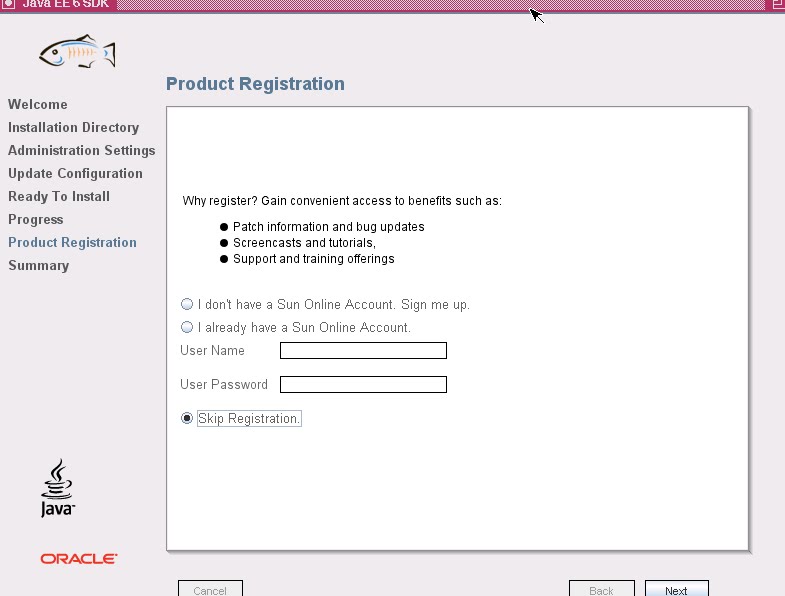
Task: Select Administration Settings step in sidebar
Action: tap(82, 151)
